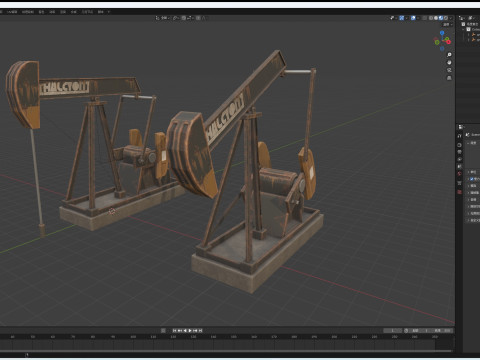This screenshot has width=480, height=360.
Task: Toggle the snap magnet in viewport header
Action: pyautogui.click(x=184, y=18)
